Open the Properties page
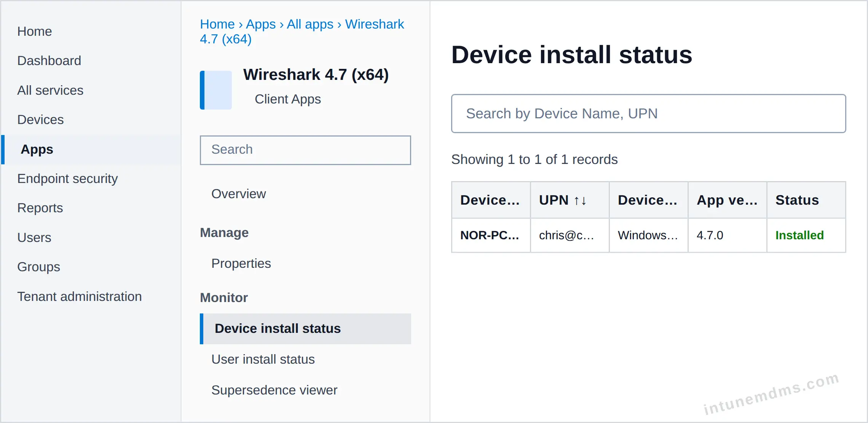The image size is (868, 423). 241,263
